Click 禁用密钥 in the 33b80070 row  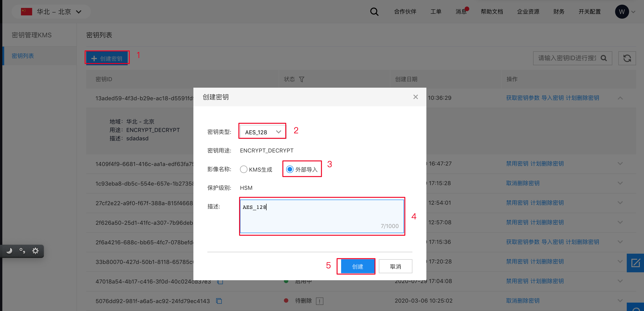click(x=517, y=262)
